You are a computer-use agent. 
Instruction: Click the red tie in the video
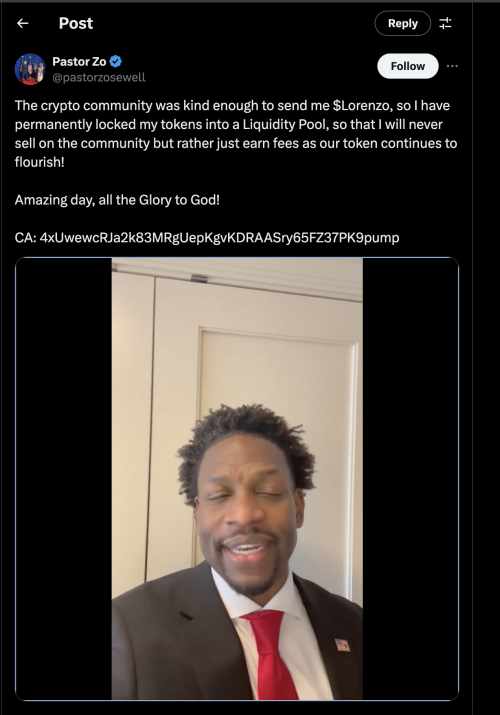pos(269,652)
